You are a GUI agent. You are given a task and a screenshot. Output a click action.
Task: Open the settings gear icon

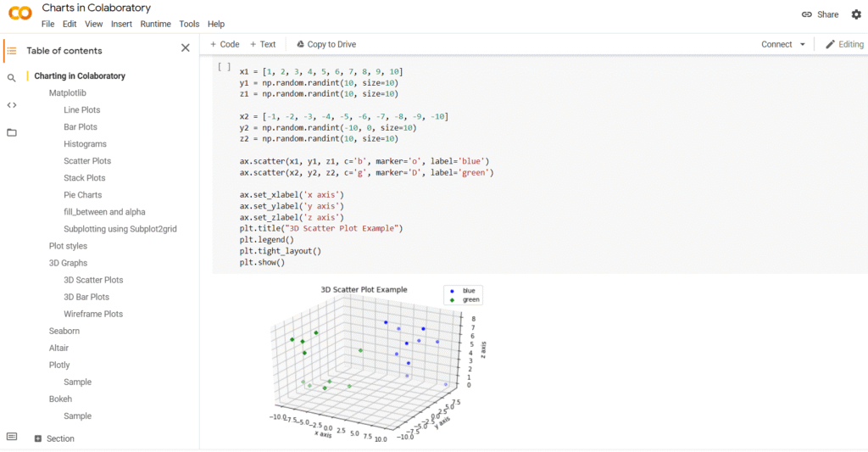pyautogui.click(x=856, y=14)
